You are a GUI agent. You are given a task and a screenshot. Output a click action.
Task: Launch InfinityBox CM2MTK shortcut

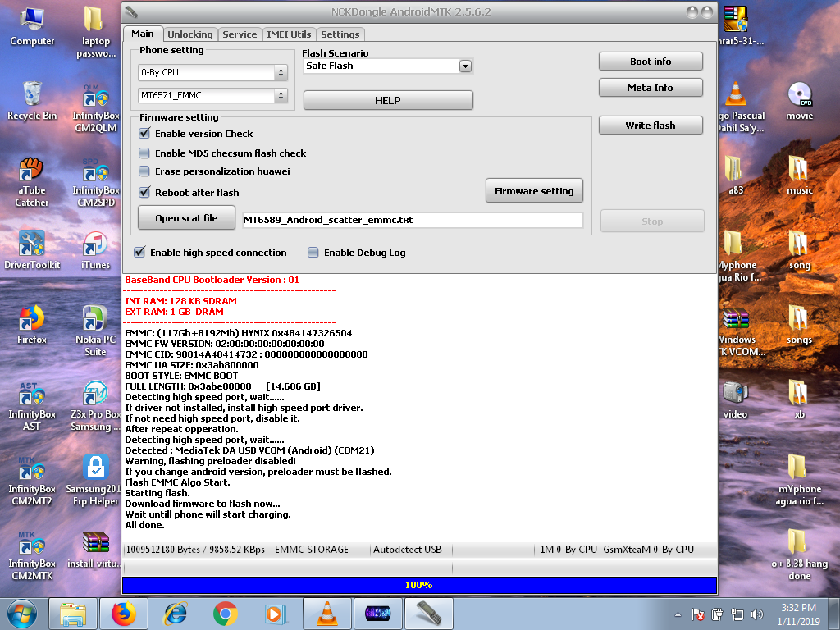pyautogui.click(x=32, y=556)
